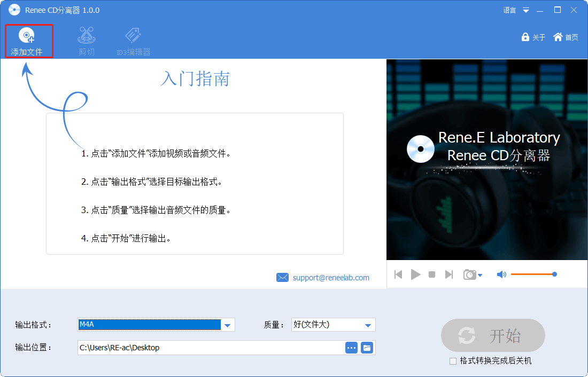This screenshot has width=588, height=377.
Task: Go to 首页 home page
Action: 566,37
